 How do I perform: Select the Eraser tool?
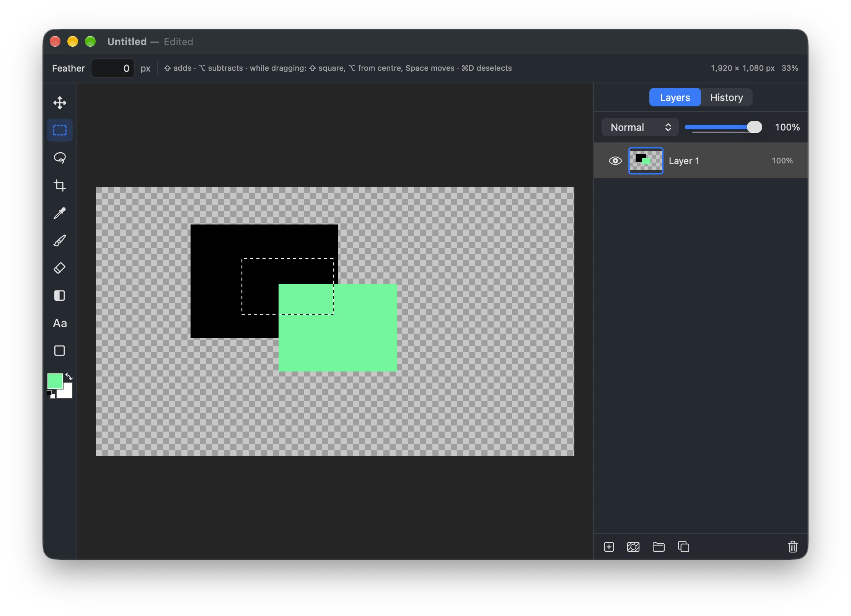pos(60,268)
